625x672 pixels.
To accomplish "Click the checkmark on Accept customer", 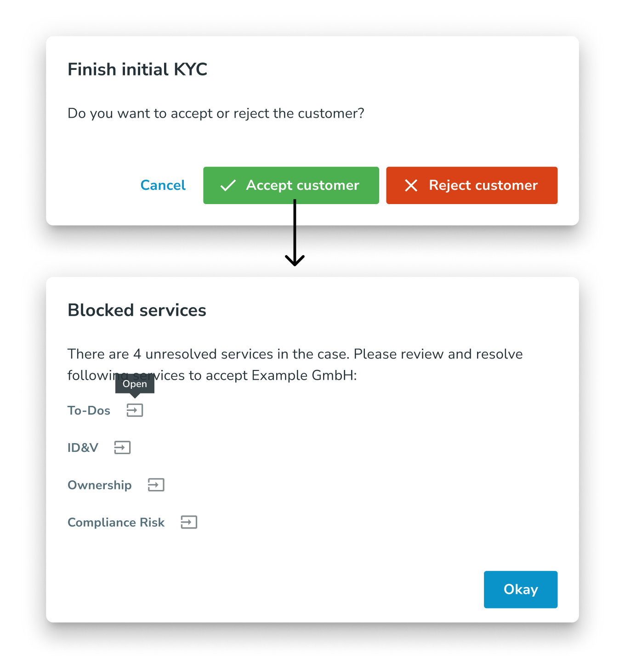I will coord(228,185).
